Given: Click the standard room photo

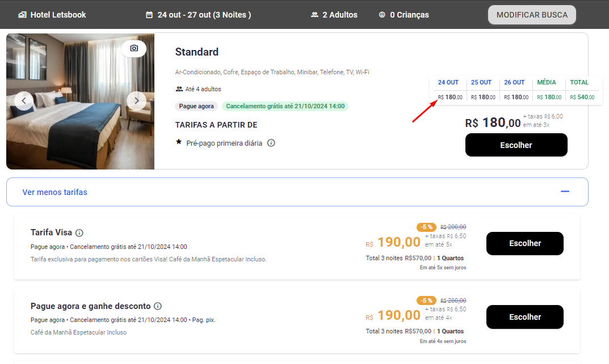Looking at the screenshot, I should pyautogui.click(x=81, y=101).
